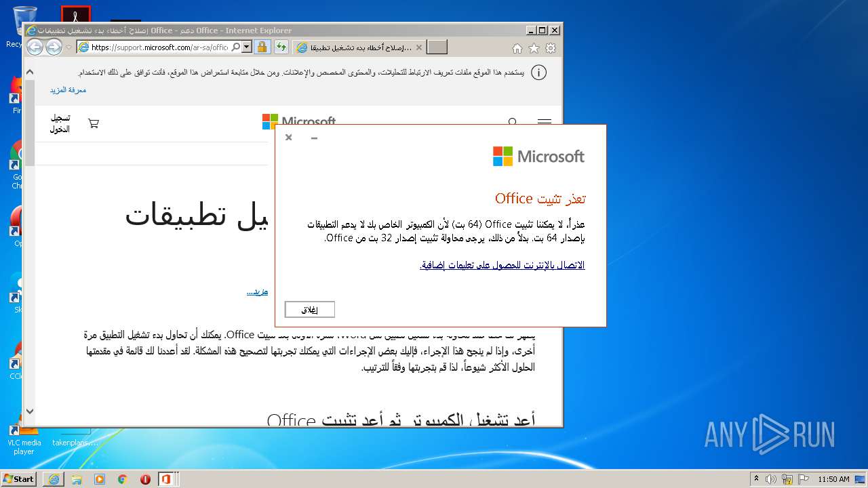Open the webpage search magnifier
The height and width of the screenshot is (488, 868).
point(513,122)
